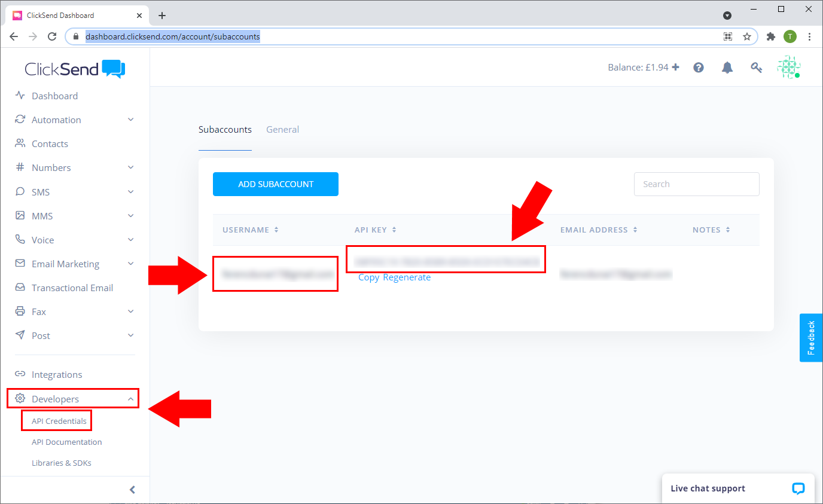Copy the subaccount API key
The image size is (823, 504).
(x=368, y=277)
